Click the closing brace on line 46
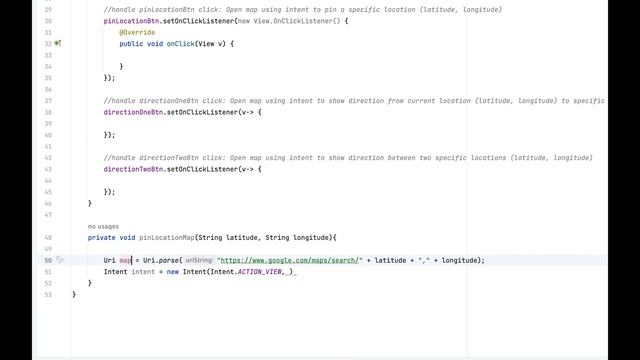Image resolution: width=640 pixels, height=360 pixels. pyautogui.click(x=90, y=203)
